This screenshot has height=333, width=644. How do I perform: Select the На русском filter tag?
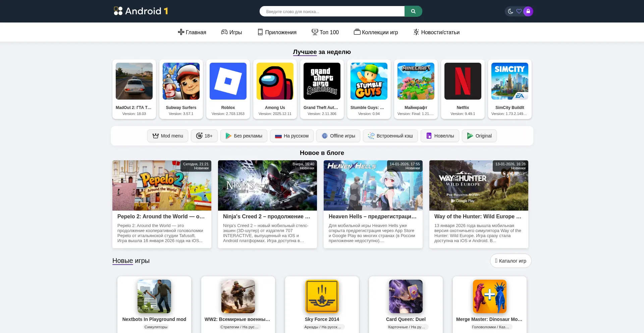(x=292, y=136)
